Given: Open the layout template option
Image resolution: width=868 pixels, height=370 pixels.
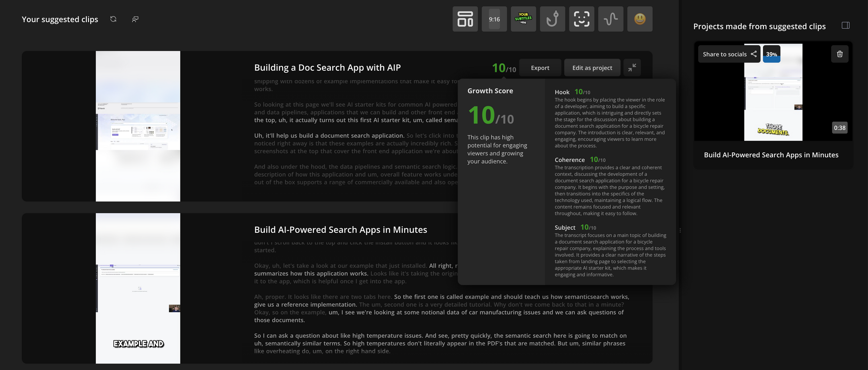Looking at the screenshot, I should 465,19.
